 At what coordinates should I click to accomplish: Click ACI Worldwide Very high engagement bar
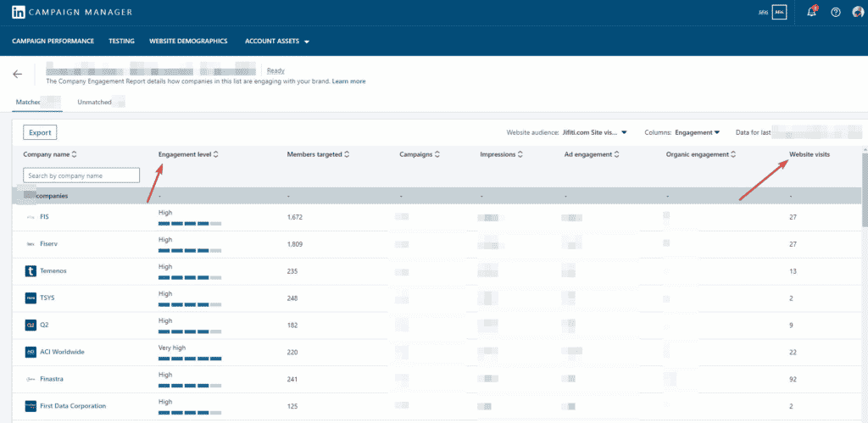(x=190, y=359)
